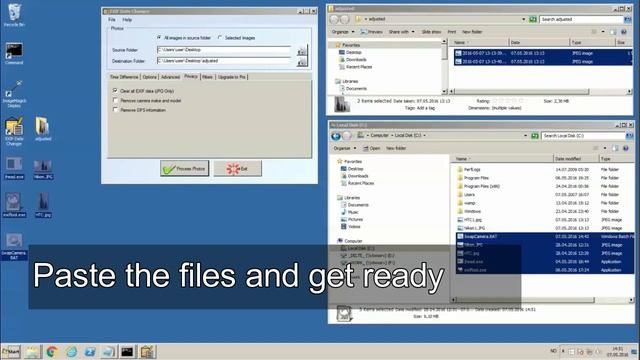Go back in Local Disk (C:) window
This screenshot has width=640, height=360.
pyautogui.click(x=336, y=136)
